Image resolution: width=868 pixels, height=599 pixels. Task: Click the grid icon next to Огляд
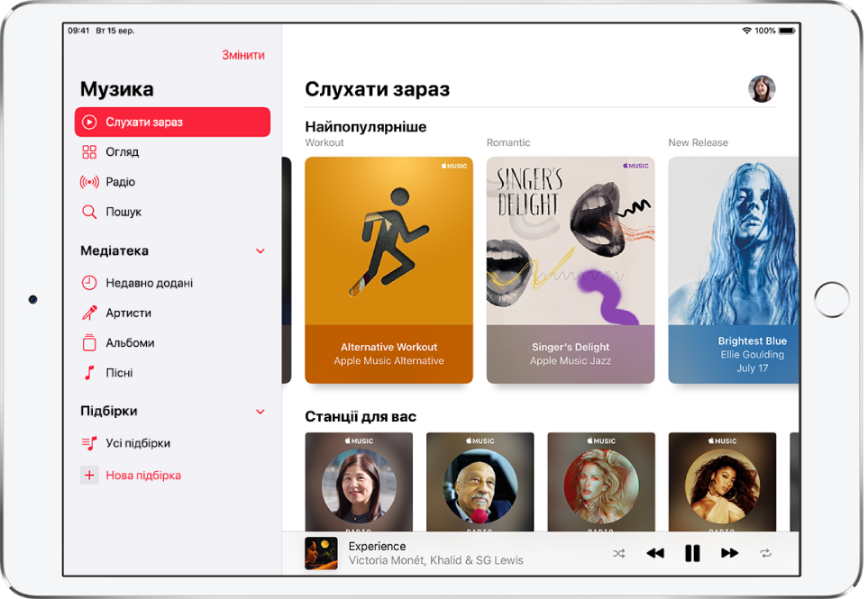point(89,152)
